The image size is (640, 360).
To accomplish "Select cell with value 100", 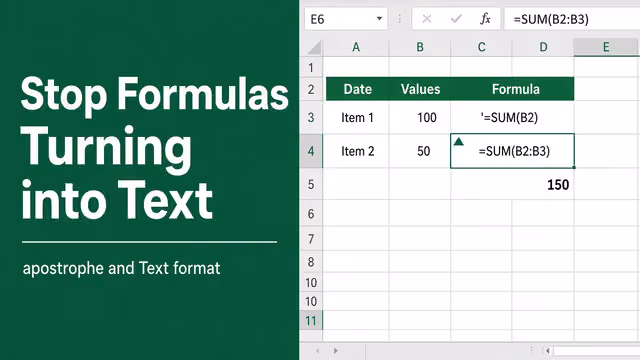I will pyautogui.click(x=420, y=118).
